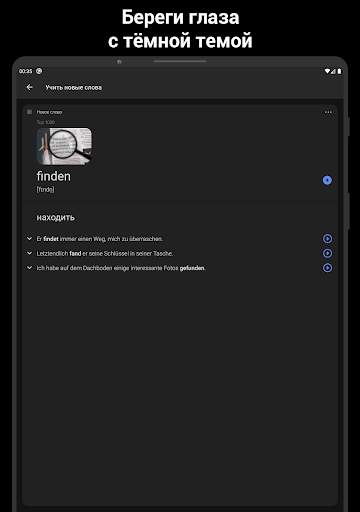Tap the magnifying glass word image
Screen dimensions: 360x512
pyautogui.click(x=64, y=146)
